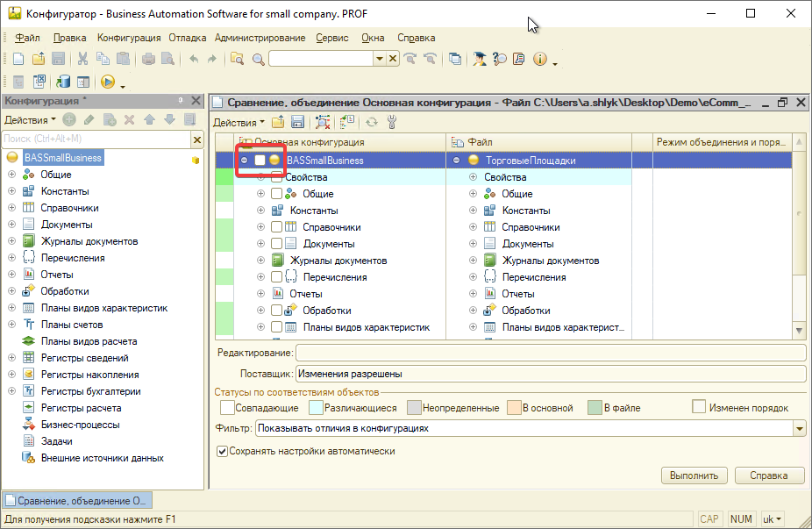Screen dimensions: 812x529
Task: Click the search magnifier icon in main toolbar
Action: tap(258, 59)
